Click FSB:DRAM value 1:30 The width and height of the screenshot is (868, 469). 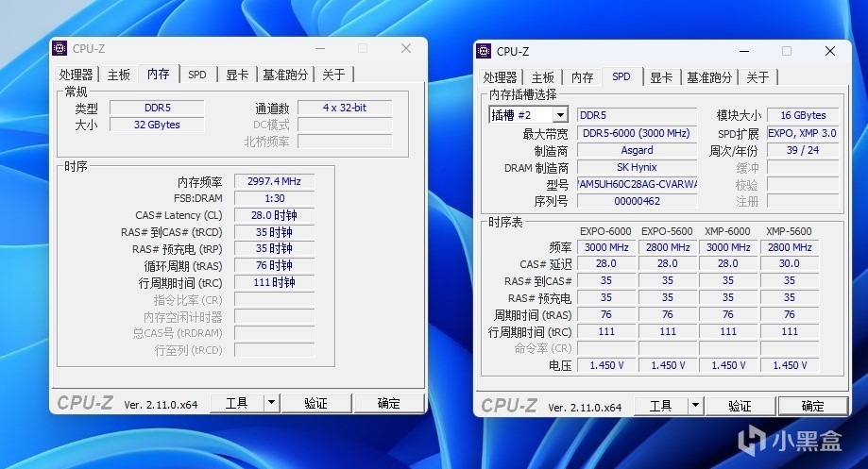click(x=274, y=198)
